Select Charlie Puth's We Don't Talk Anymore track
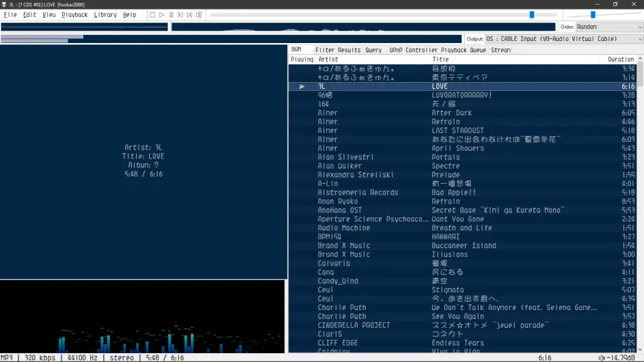Image resolution: width=644 pixels, height=362 pixels. tap(462, 307)
